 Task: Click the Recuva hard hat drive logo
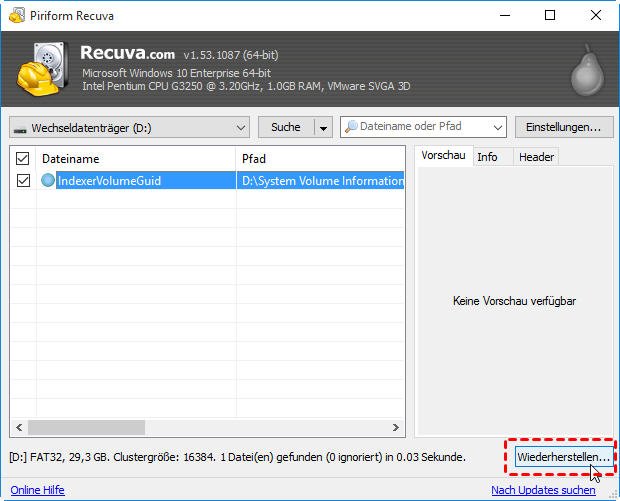pos(40,68)
